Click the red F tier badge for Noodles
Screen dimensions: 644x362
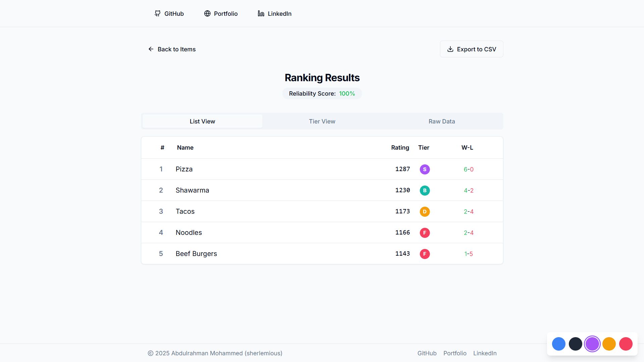(x=425, y=233)
